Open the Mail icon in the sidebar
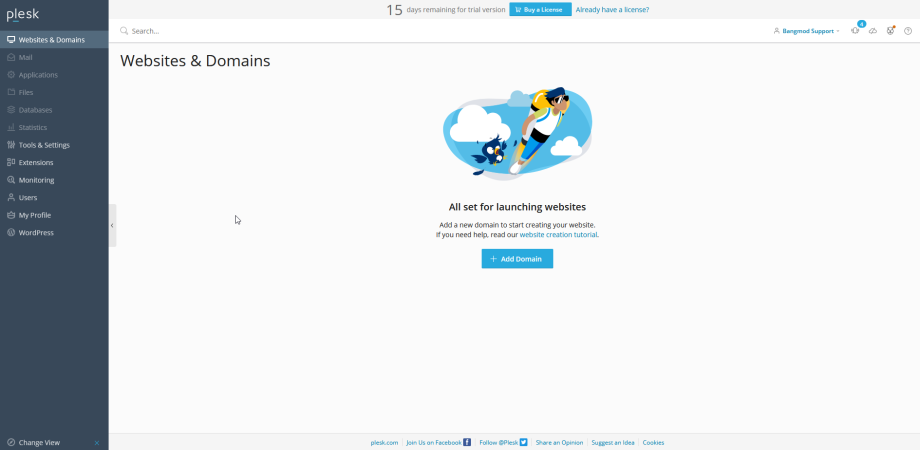The image size is (920, 450). [11, 57]
